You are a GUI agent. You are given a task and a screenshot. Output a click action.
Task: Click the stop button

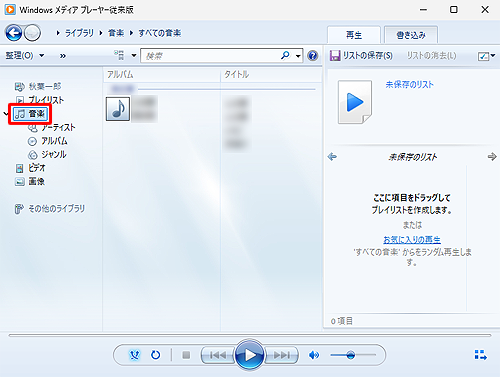coord(186,355)
